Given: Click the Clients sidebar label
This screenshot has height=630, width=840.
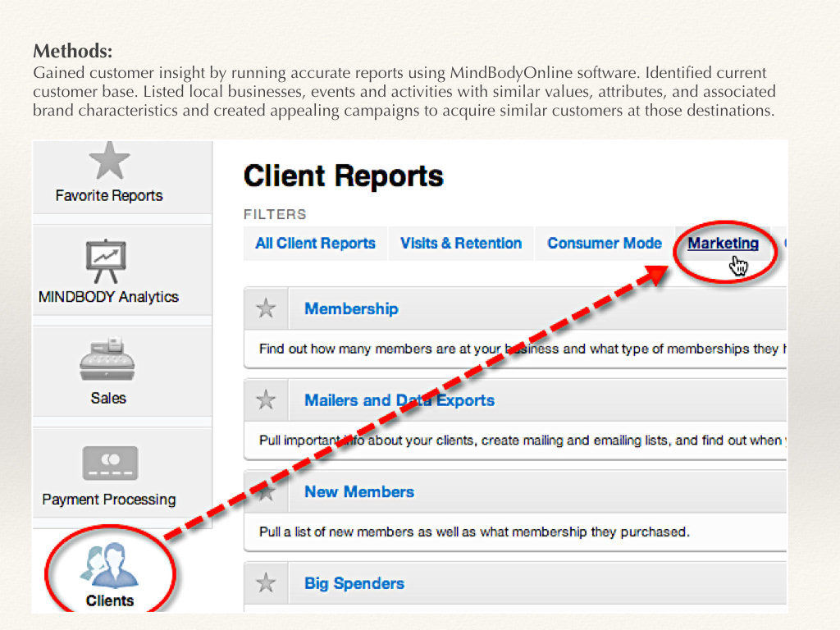Looking at the screenshot, I should (x=110, y=600).
